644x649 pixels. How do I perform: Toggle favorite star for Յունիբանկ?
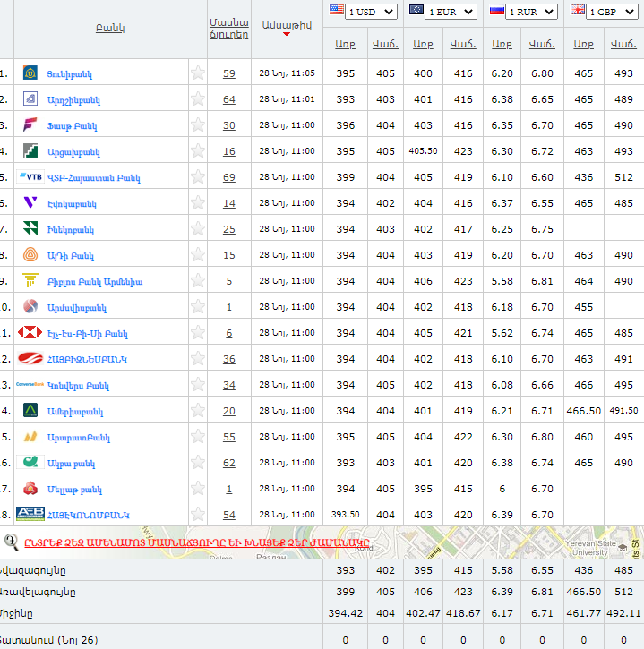point(198,73)
